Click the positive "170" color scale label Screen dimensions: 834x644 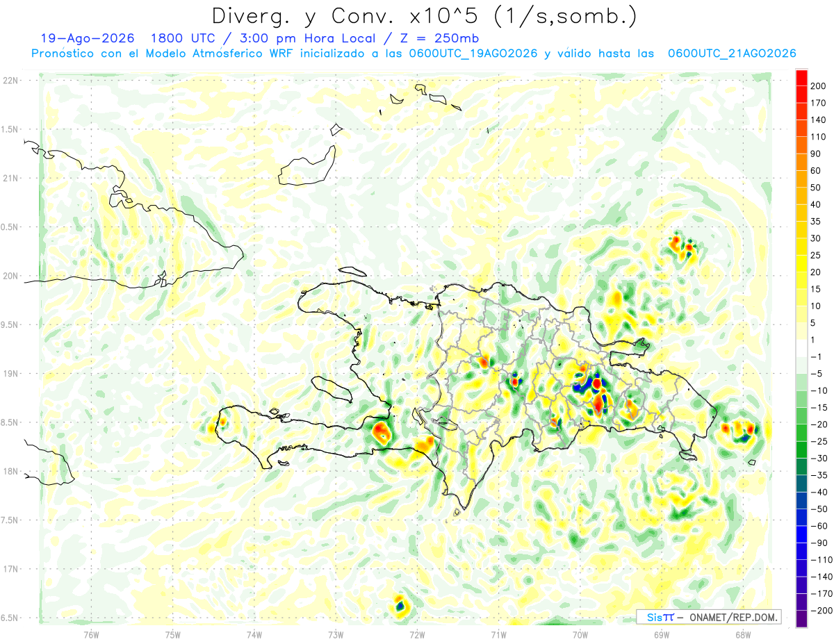819,103
